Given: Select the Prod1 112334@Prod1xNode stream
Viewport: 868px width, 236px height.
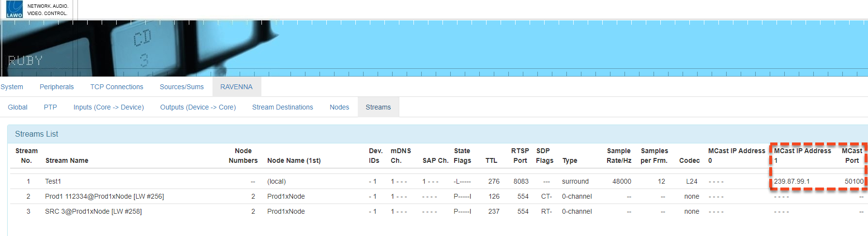Looking at the screenshot, I should pos(104,196).
